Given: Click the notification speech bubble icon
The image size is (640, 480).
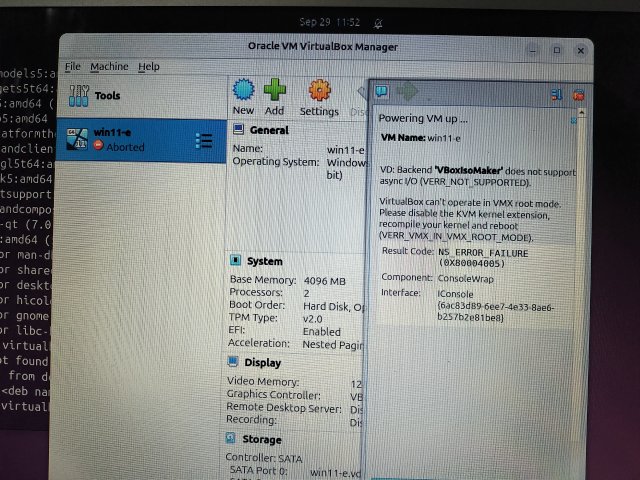Looking at the screenshot, I should 381,93.
